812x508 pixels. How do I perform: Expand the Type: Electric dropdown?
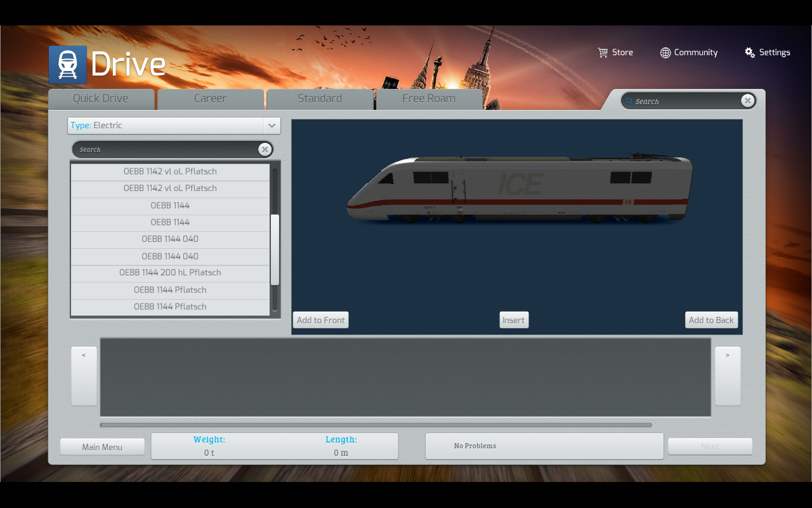pos(272,126)
